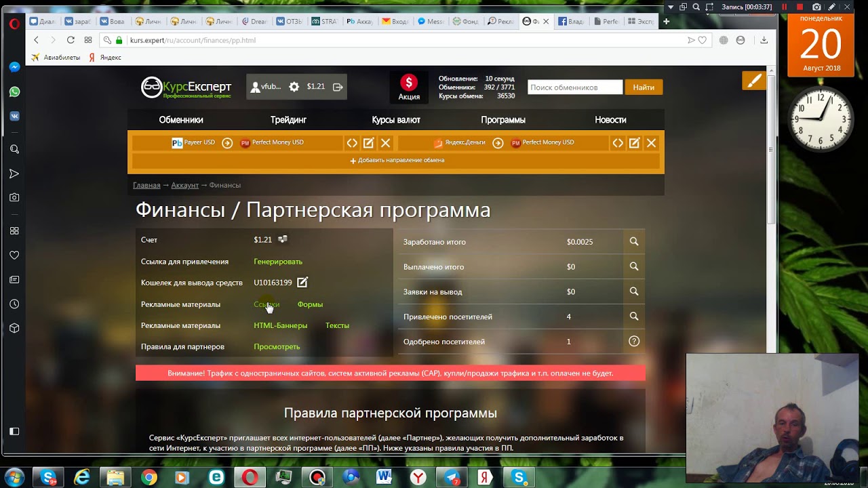Open the Трейдинг menu
The image size is (868, 488).
point(288,120)
